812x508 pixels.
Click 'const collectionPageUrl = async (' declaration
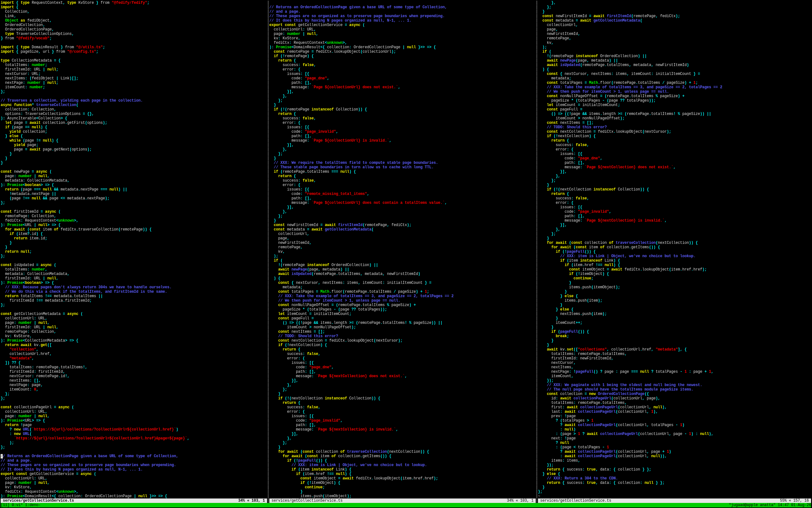(37, 407)
